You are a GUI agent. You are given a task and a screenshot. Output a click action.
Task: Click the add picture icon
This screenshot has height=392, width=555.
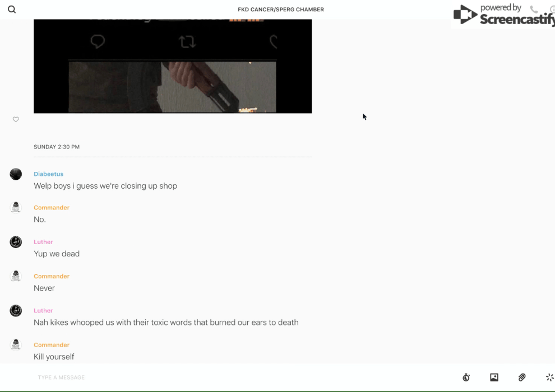pos(494,377)
